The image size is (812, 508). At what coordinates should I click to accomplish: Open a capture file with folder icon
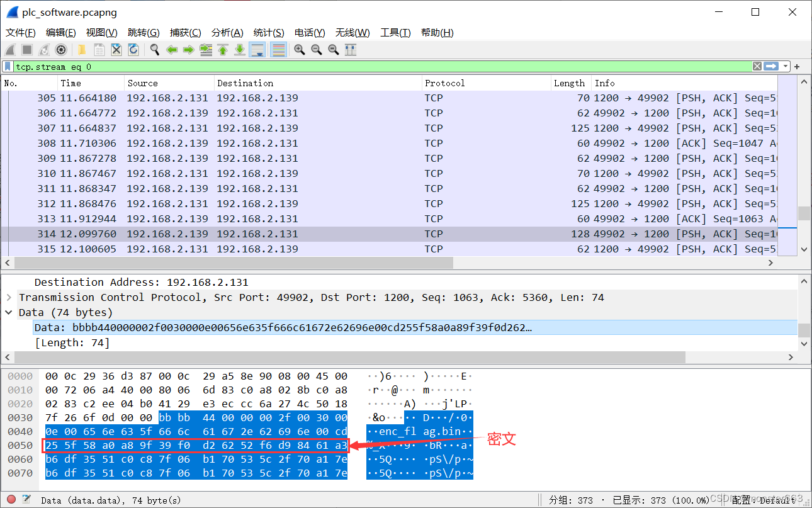coord(82,50)
